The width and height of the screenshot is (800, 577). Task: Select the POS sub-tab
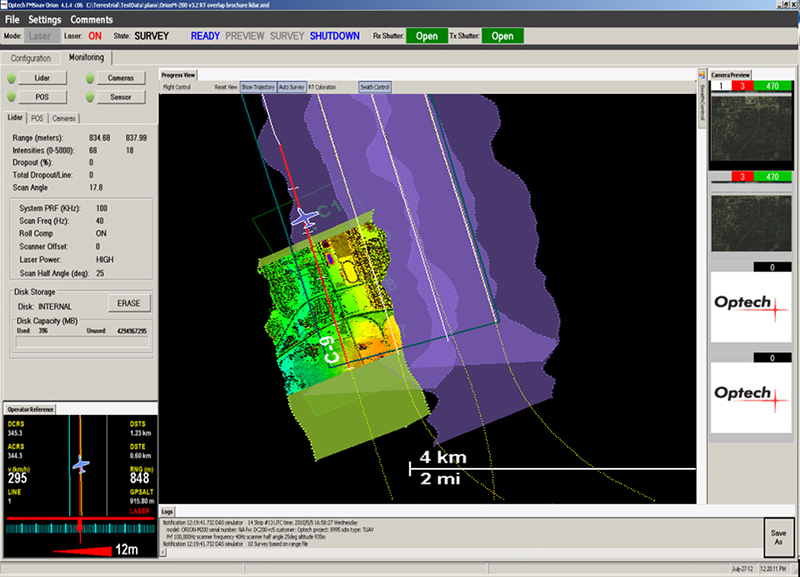(x=37, y=118)
